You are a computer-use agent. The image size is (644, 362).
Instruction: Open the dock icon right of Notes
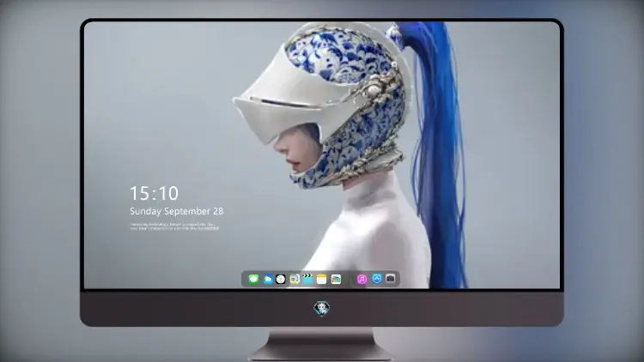click(336, 279)
